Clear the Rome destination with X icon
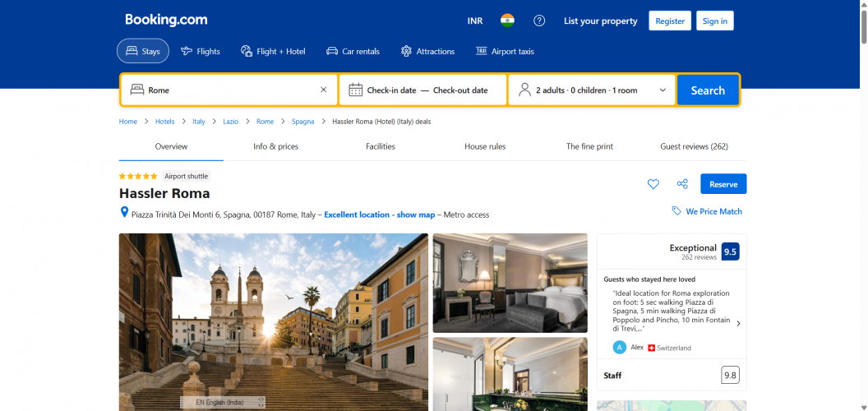868x411 pixels. (x=324, y=90)
